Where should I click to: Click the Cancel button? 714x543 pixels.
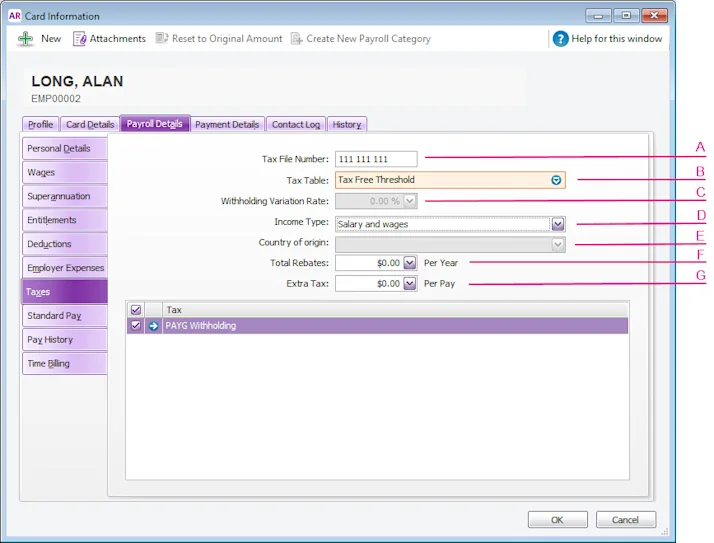click(x=626, y=520)
